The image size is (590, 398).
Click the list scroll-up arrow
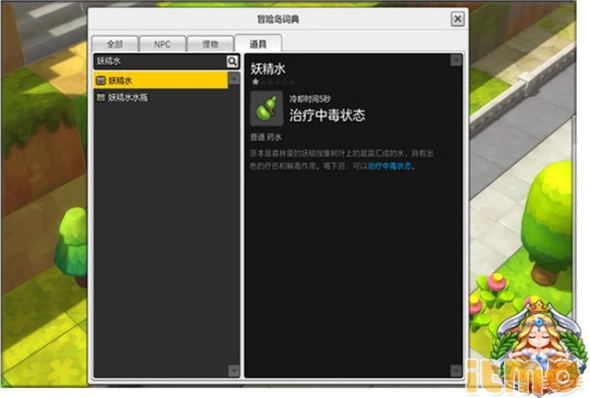pyautogui.click(x=234, y=78)
